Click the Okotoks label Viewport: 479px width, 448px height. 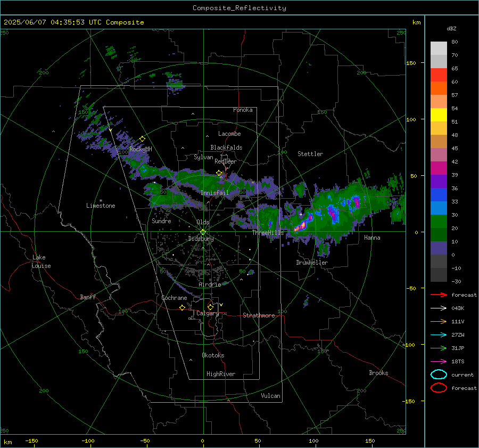tap(213, 355)
